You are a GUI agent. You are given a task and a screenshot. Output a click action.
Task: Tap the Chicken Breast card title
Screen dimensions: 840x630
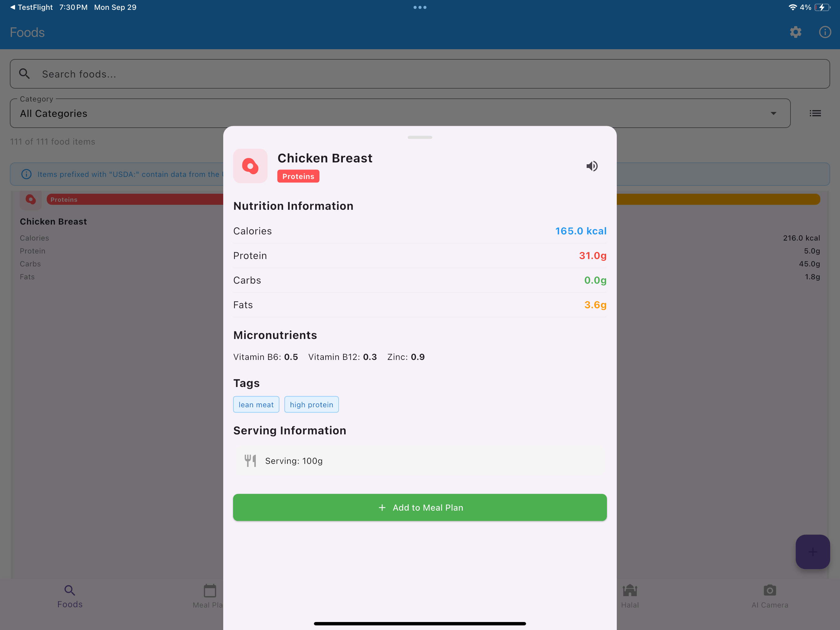53,221
